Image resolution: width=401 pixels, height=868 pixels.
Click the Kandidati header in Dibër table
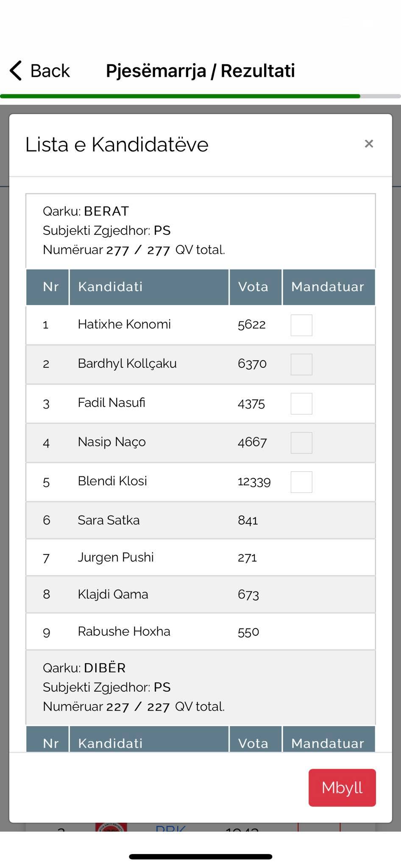pos(110,743)
